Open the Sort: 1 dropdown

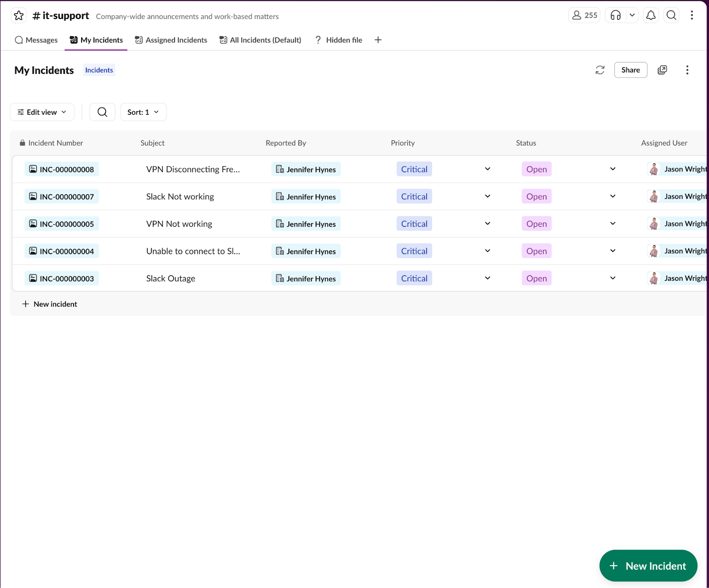click(143, 112)
